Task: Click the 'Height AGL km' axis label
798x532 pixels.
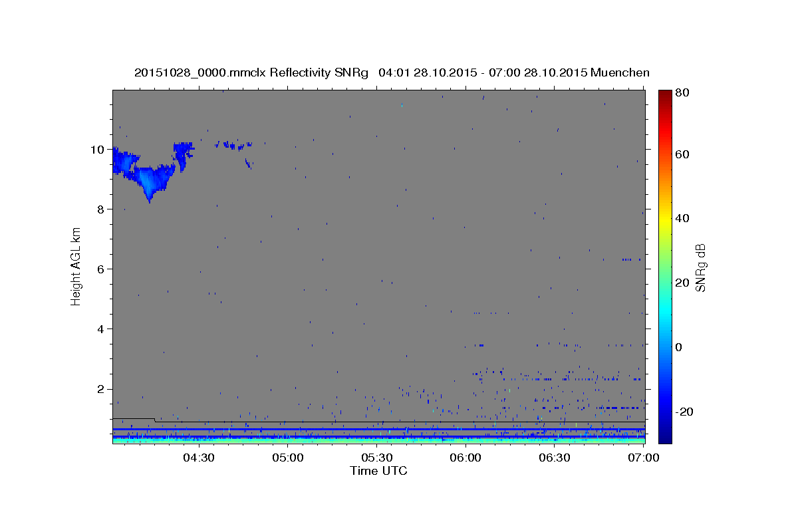Action: [76, 267]
